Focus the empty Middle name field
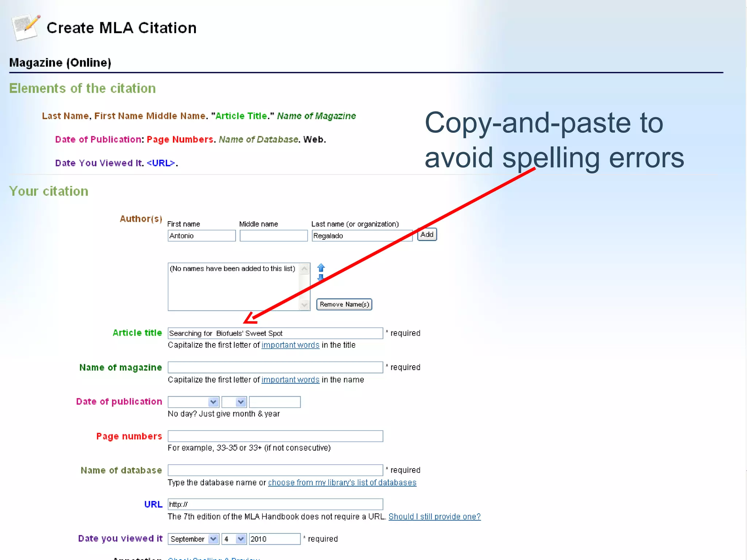Viewport: 747px width, 560px height. [x=274, y=236]
